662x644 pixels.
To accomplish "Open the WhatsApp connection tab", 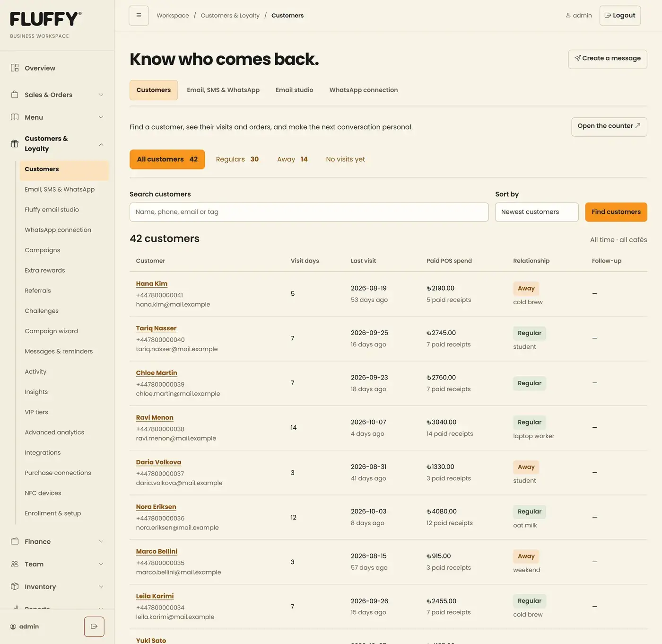I will tap(364, 90).
